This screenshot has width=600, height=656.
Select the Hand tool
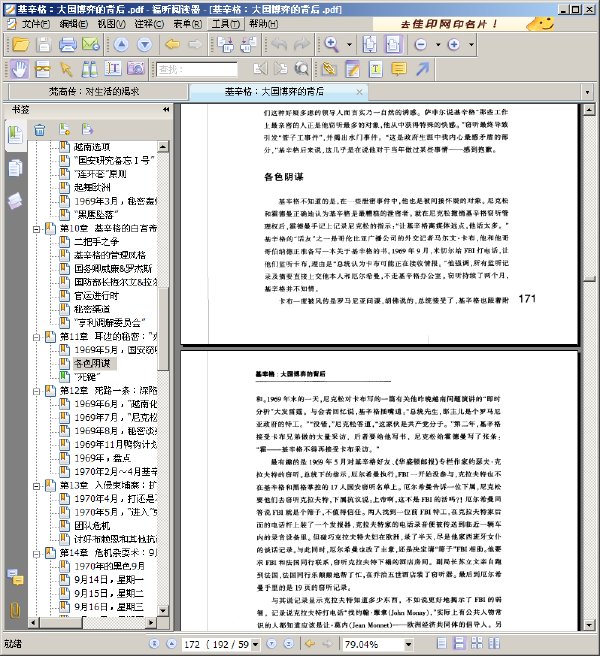(x=19, y=69)
